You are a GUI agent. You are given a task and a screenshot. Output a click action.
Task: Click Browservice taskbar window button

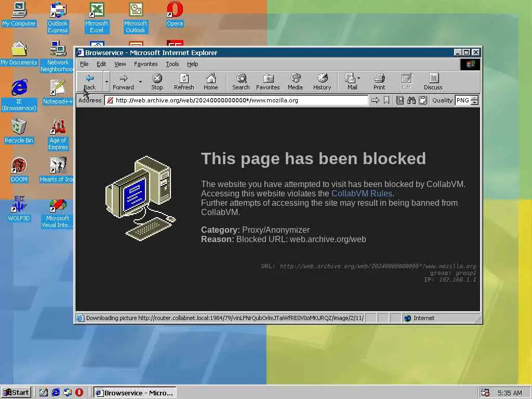click(x=135, y=393)
